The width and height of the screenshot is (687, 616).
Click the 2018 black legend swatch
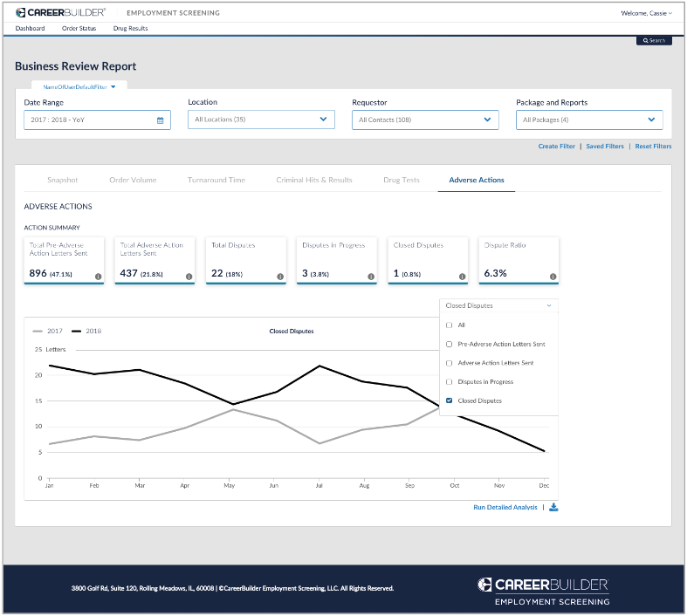pyautogui.click(x=77, y=332)
